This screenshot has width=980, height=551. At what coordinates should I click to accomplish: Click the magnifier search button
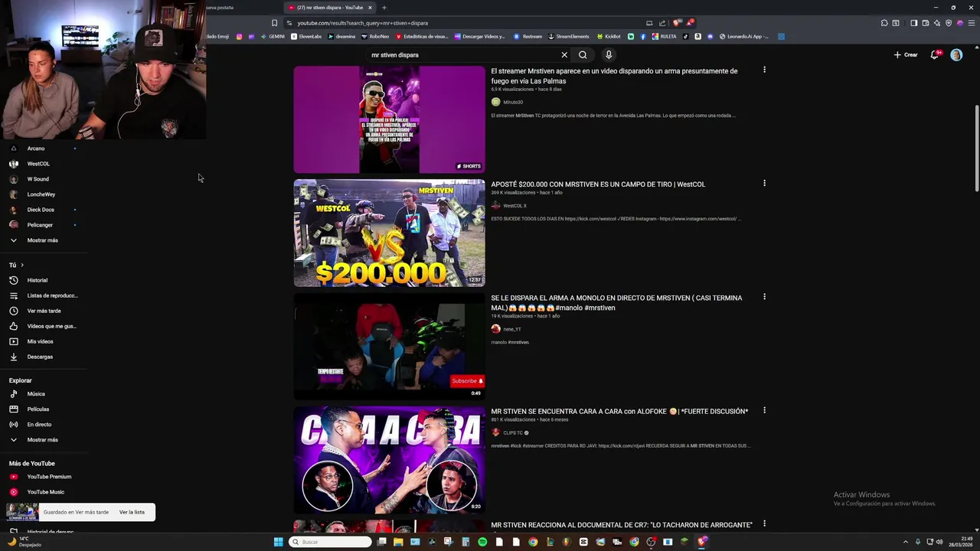tap(583, 55)
